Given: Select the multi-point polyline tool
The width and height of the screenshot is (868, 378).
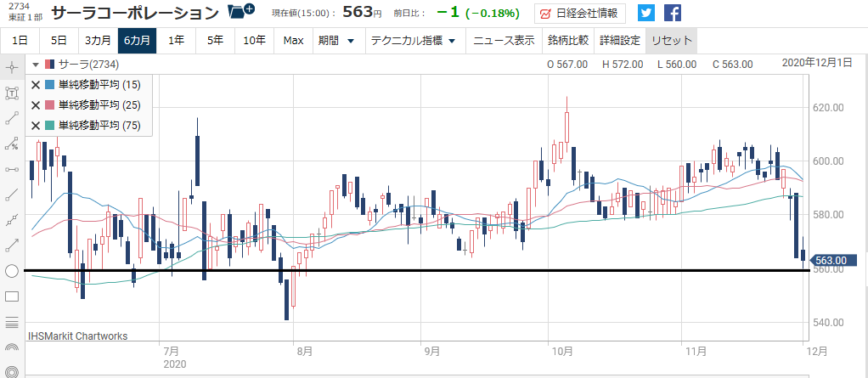Looking at the screenshot, I should point(12,220).
